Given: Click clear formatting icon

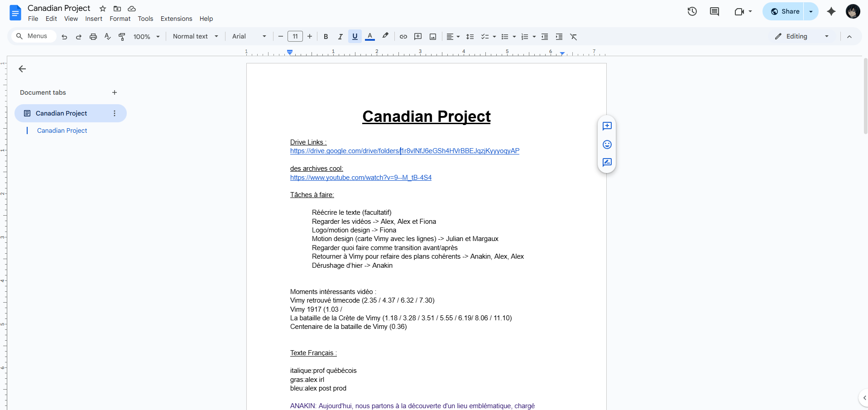Looking at the screenshot, I should (x=573, y=37).
